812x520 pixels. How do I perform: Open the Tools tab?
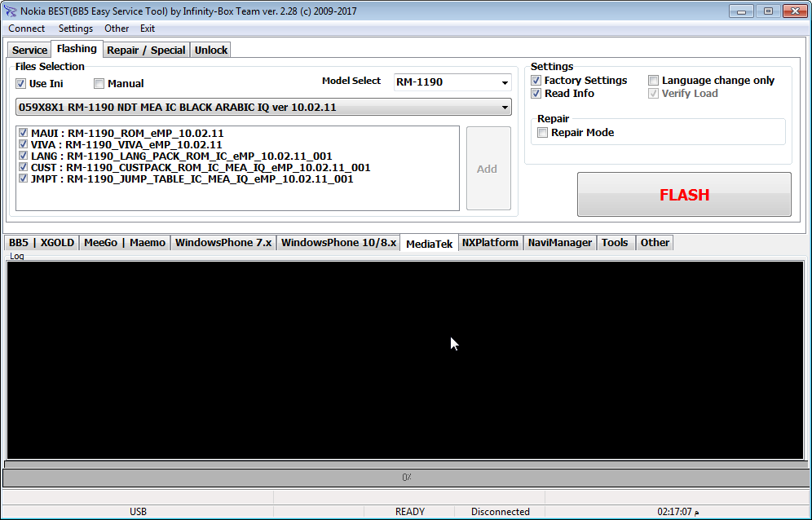click(x=615, y=242)
